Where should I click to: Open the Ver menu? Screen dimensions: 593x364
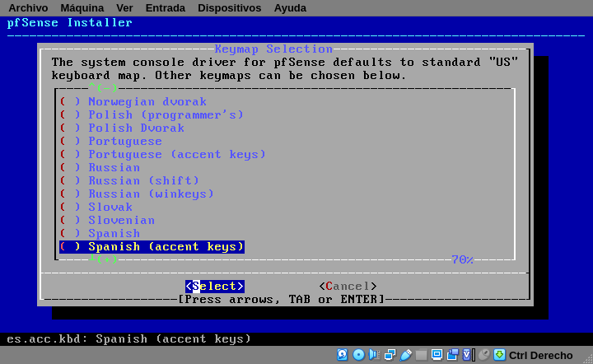point(124,8)
